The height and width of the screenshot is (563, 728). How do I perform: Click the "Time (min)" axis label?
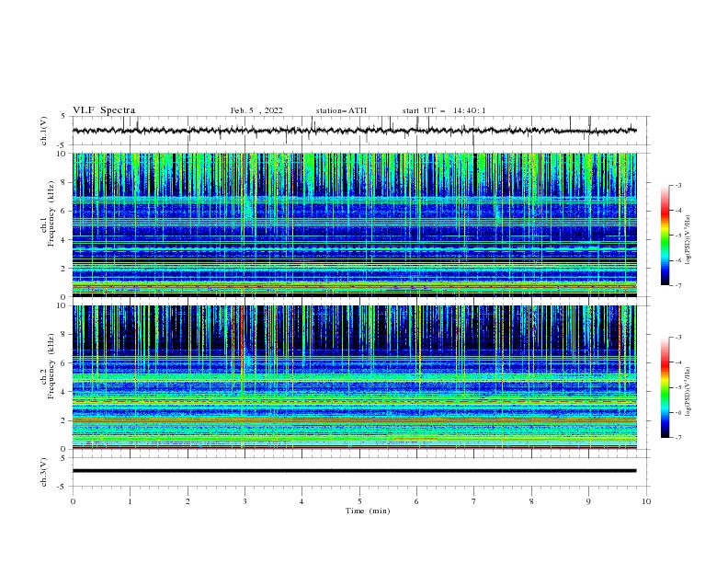point(368,511)
